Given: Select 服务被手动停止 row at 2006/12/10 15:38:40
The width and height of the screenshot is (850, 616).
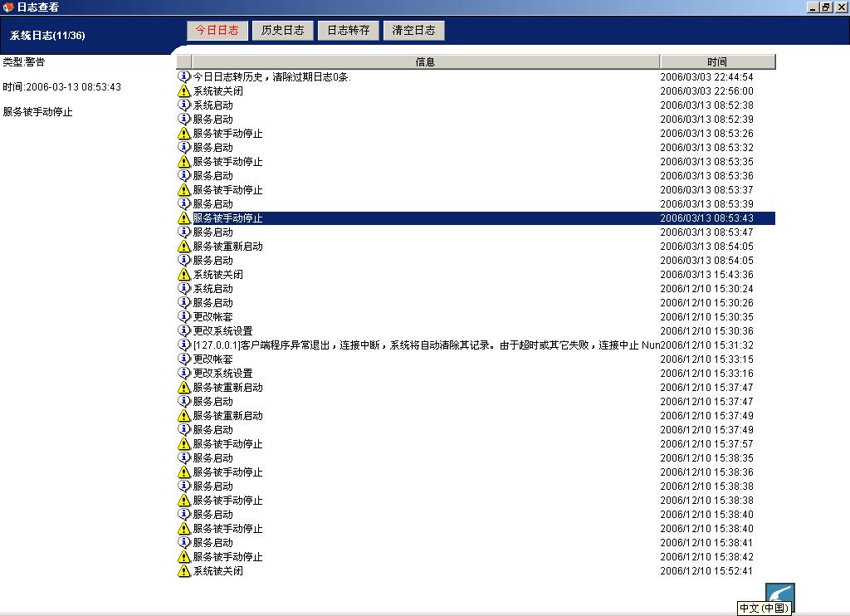Looking at the screenshot, I should 476,528.
